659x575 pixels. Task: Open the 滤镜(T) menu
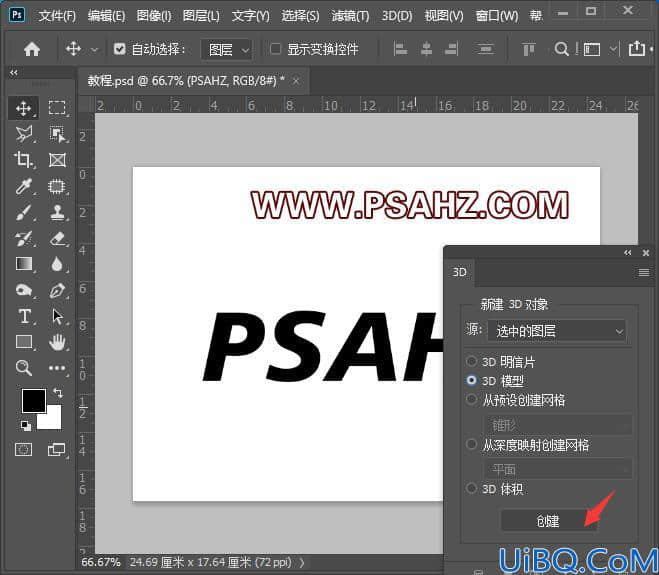point(350,16)
